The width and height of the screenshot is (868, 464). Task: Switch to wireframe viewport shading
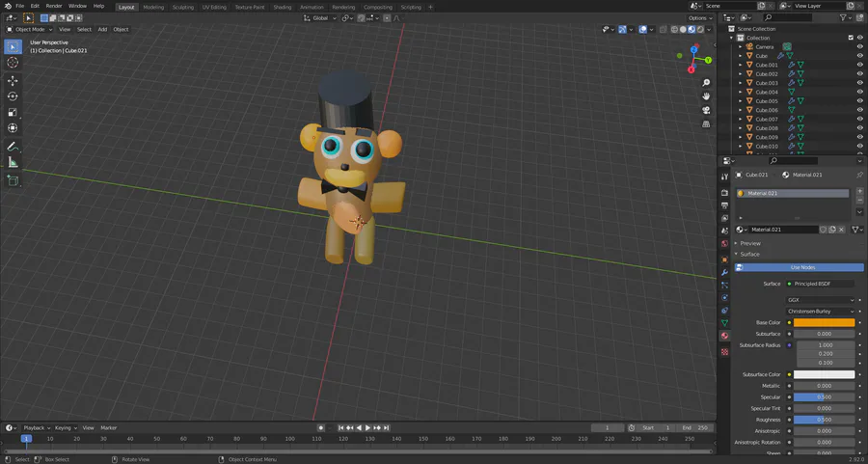tap(675, 29)
